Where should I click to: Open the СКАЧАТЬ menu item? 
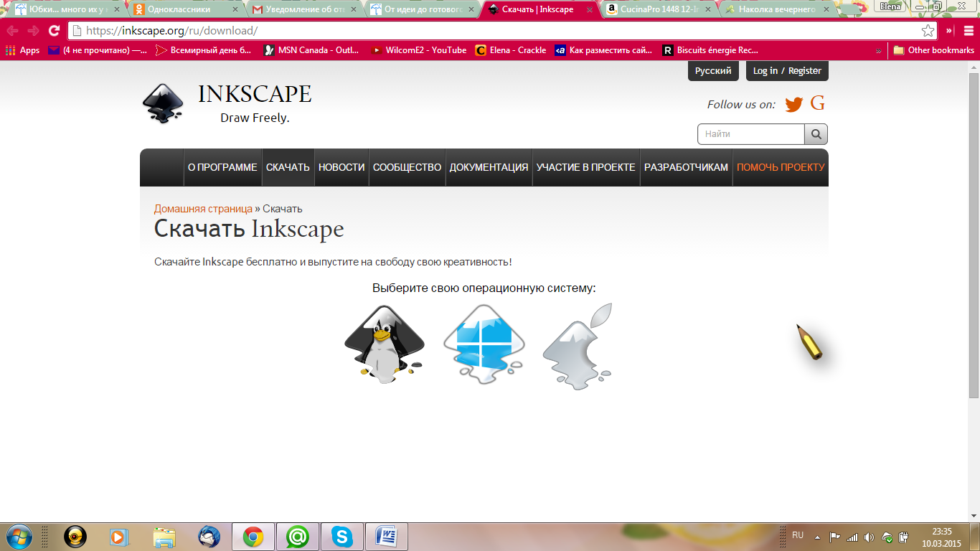288,167
